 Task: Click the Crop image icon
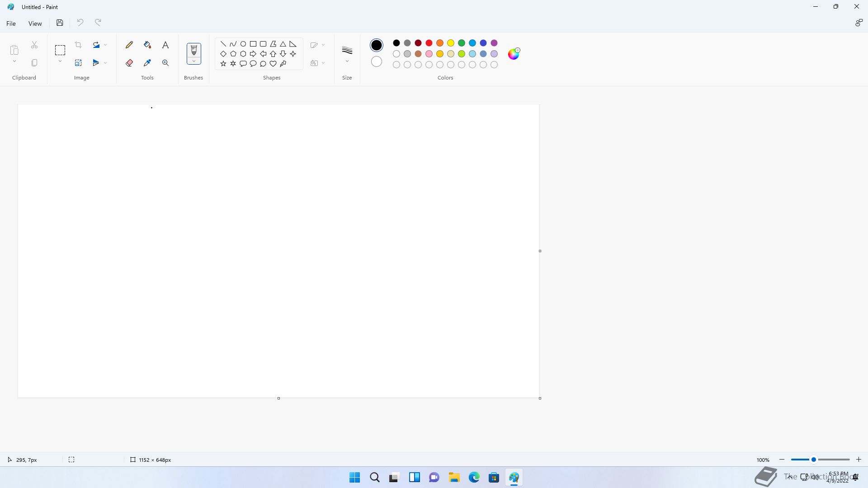click(78, 45)
